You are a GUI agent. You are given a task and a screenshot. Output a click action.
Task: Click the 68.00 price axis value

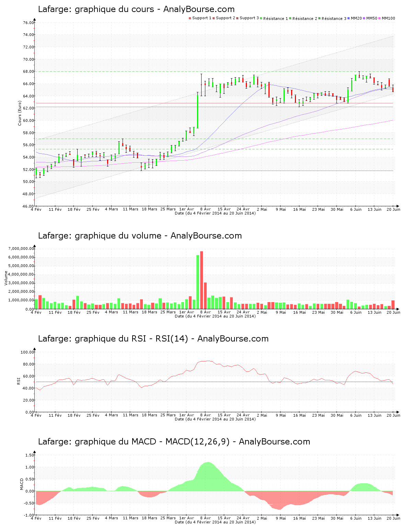(28, 71)
